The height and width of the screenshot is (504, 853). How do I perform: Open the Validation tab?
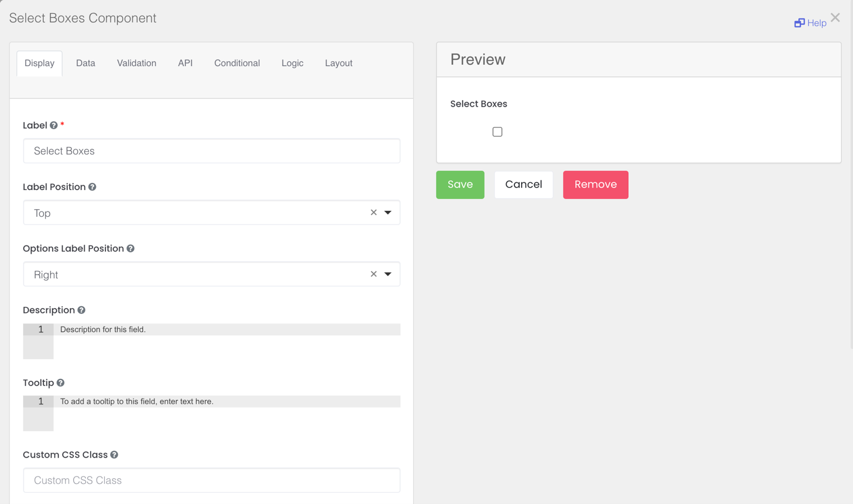click(137, 63)
